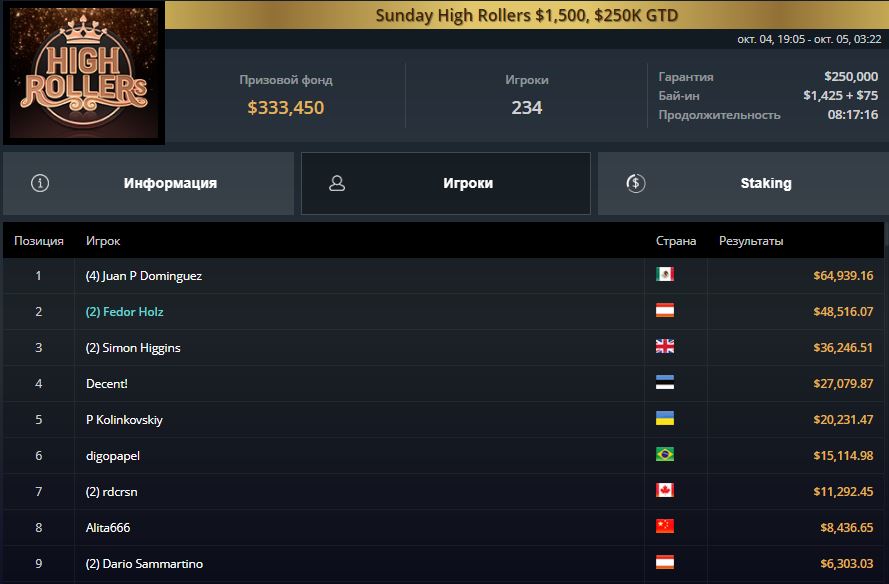Click the Позиция column header
The width and height of the screenshot is (889, 584).
[39, 241]
